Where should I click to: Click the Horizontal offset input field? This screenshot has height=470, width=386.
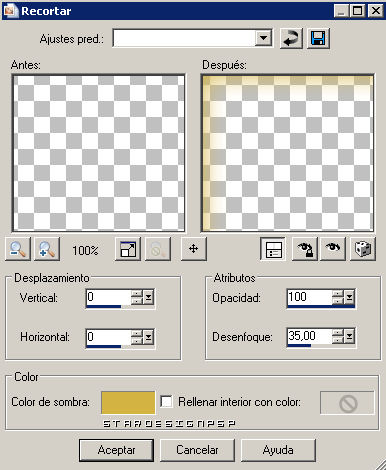(108, 337)
